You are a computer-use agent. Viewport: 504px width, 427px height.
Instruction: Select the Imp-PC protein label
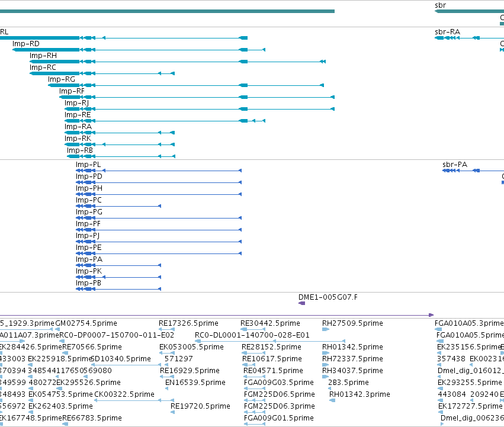click(x=88, y=200)
